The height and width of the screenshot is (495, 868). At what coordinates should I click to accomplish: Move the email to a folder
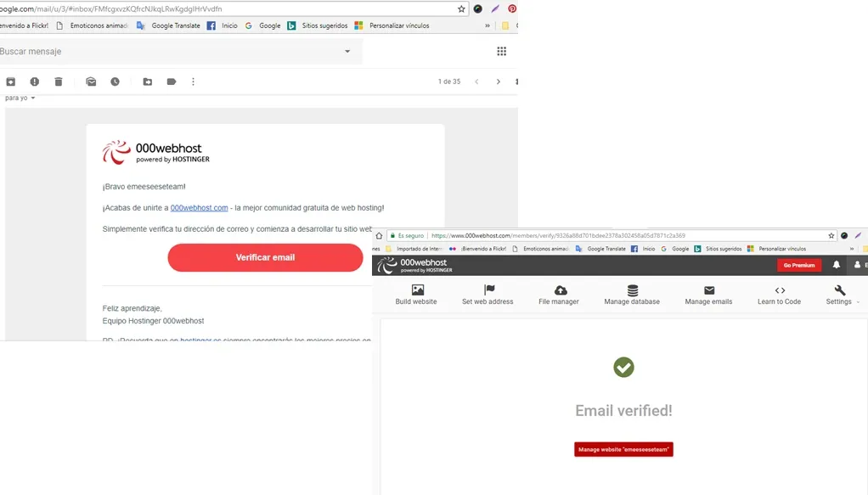[147, 82]
